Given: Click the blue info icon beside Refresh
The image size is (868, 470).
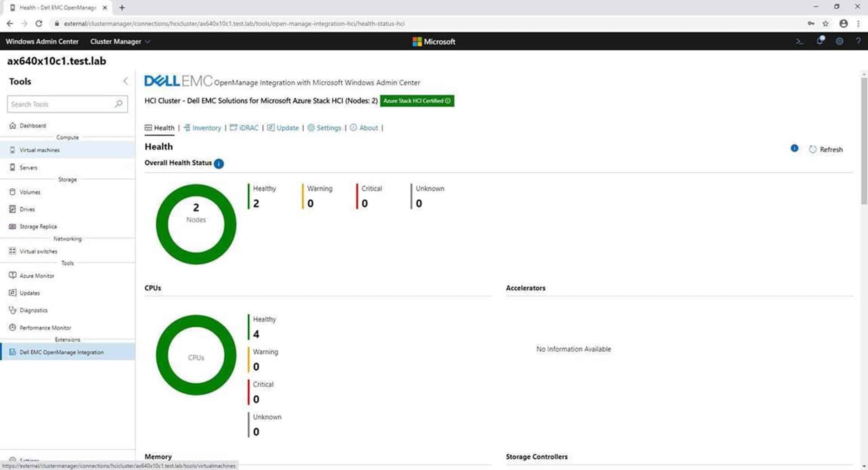Looking at the screenshot, I should click(794, 148).
